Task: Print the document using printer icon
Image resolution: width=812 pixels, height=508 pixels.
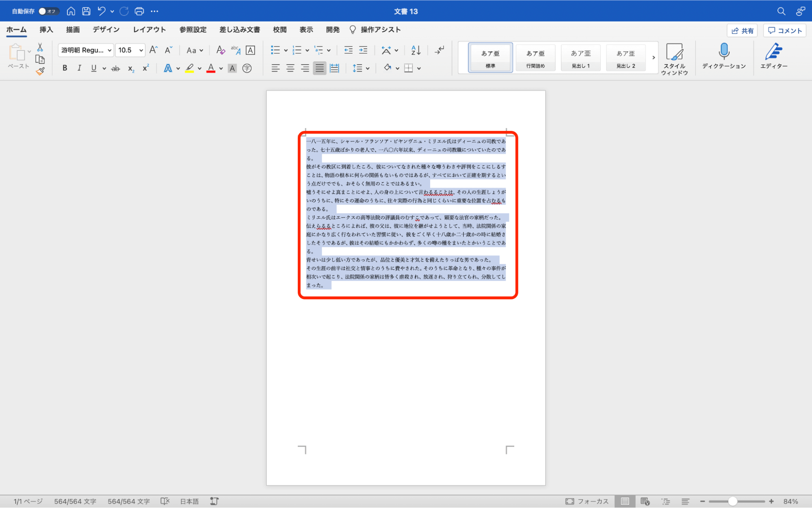Action: click(139, 11)
